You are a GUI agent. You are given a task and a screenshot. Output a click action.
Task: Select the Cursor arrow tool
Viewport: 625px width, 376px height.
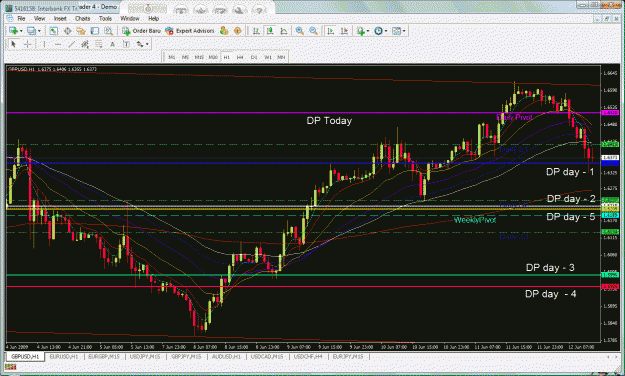pos(13,44)
